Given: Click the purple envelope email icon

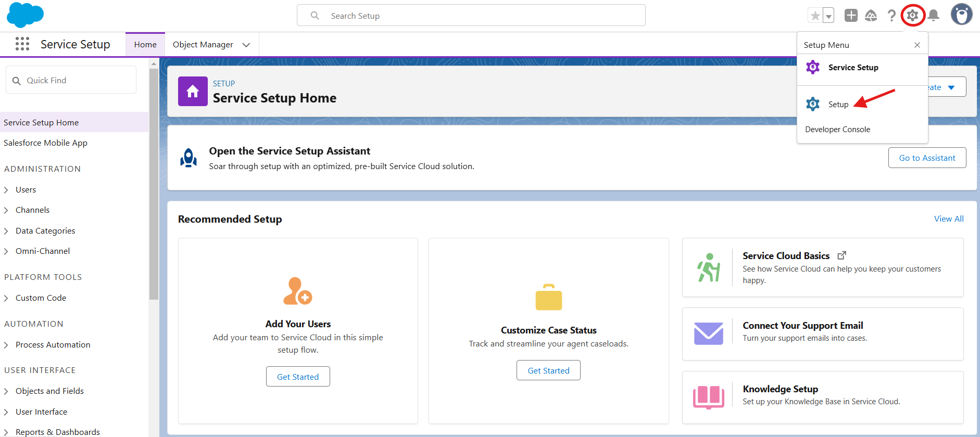Looking at the screenshot, I should pos(709,333).
